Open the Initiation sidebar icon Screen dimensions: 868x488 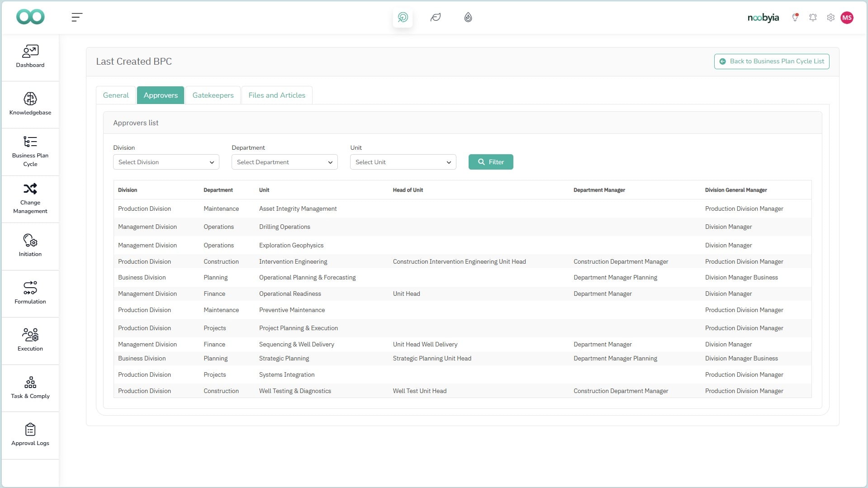[30, 240]
